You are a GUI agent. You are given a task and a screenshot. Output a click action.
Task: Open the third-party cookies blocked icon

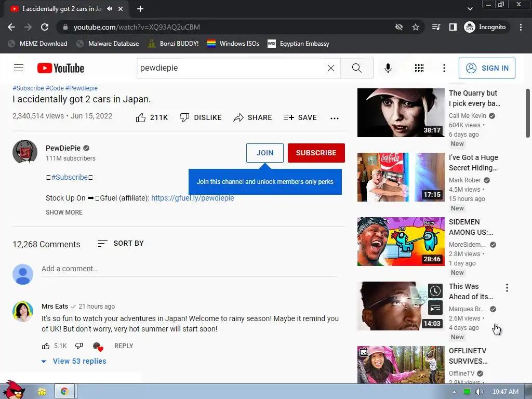tap(399, 27)
